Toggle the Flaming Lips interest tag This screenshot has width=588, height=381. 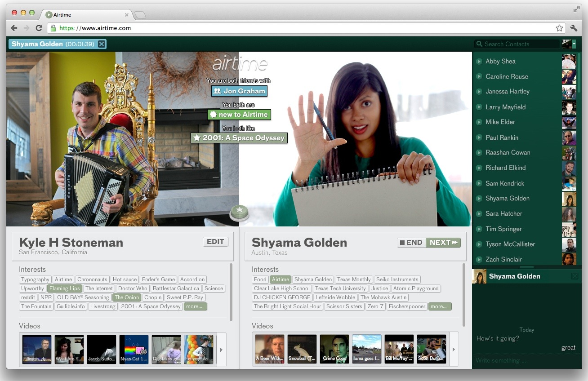64,288
